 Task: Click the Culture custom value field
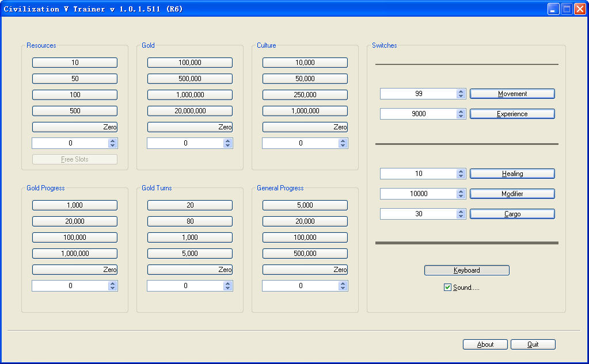point(301,143)
